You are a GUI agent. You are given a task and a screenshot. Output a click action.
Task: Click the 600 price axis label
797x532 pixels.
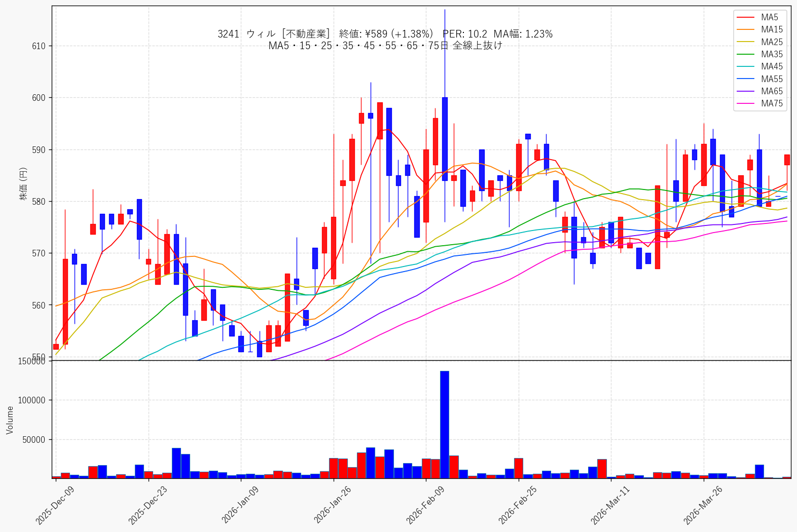click(x=39, y=98)
